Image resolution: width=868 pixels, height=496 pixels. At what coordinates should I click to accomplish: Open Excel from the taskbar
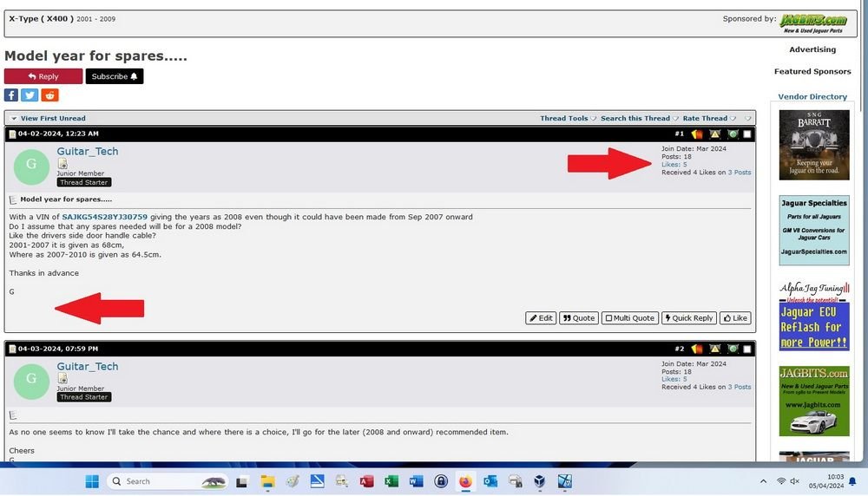391,481
